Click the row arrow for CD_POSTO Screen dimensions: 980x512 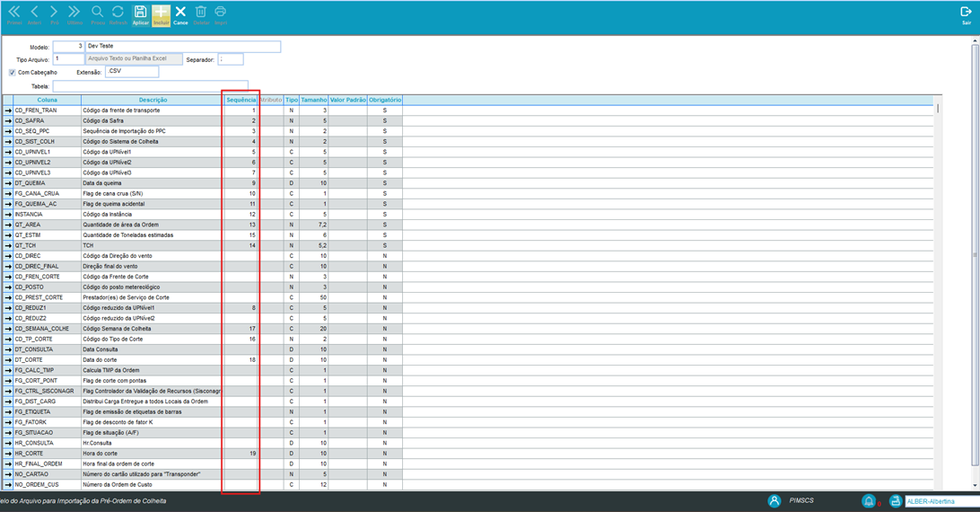point(8,287)
